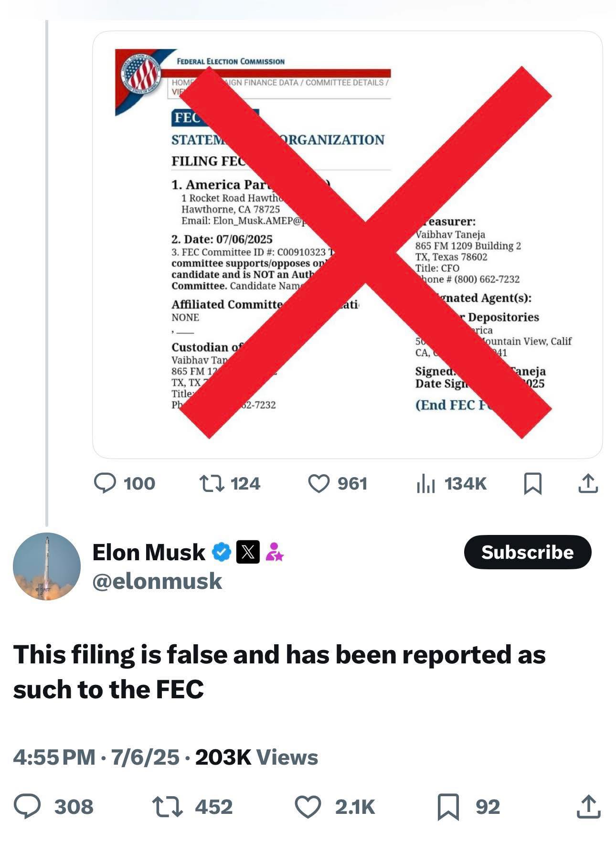This screenshot has height=843, width=616.
Task: Share Elon Musk's post
Action: (588, 807)
